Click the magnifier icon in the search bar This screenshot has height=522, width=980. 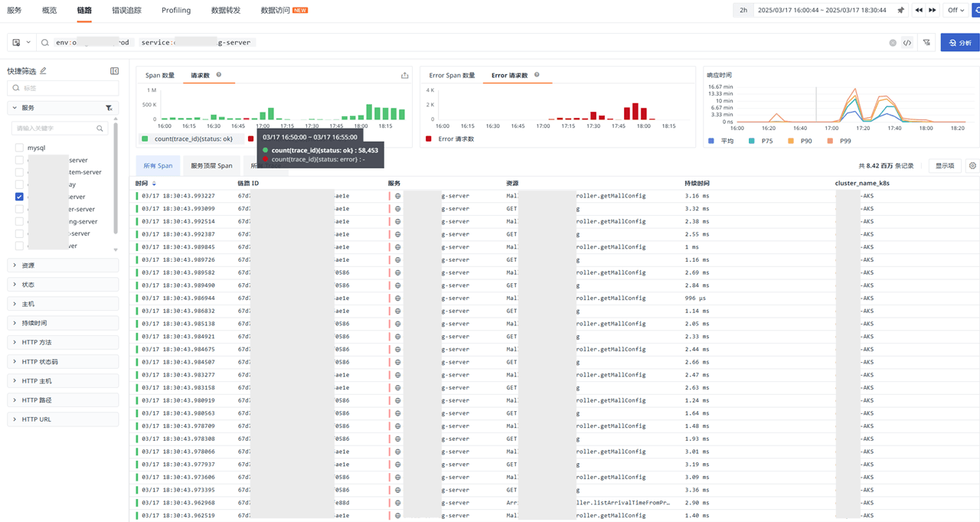coord(45,43)
